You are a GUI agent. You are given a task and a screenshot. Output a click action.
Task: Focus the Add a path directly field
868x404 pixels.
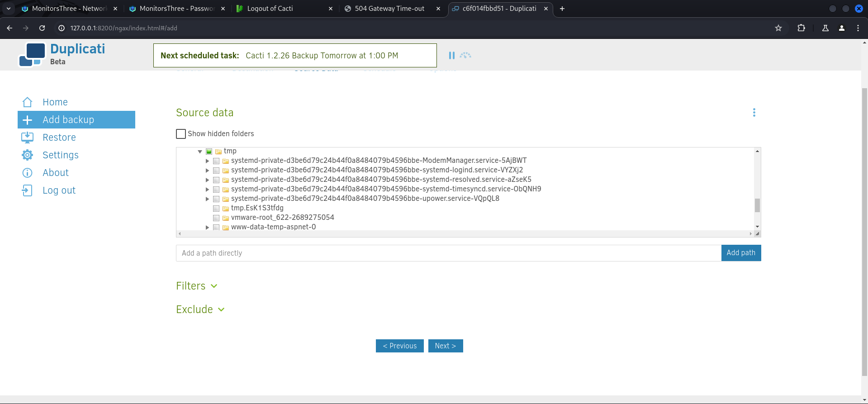tap(448, 253)
